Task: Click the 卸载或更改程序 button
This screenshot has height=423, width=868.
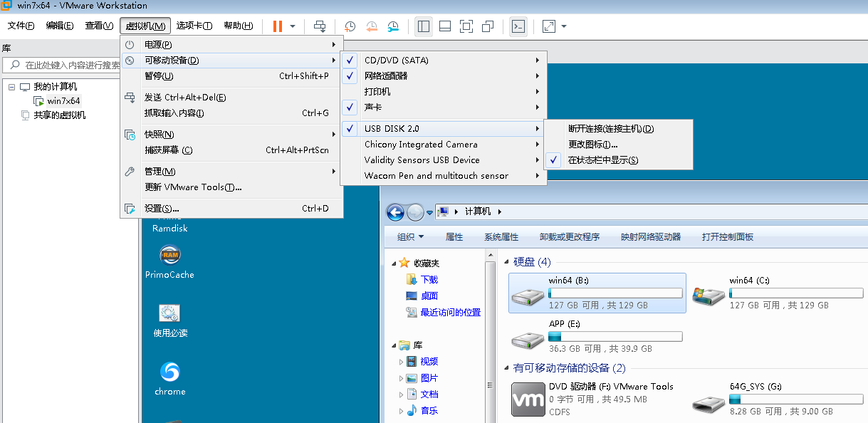Action: pos(570,237)
